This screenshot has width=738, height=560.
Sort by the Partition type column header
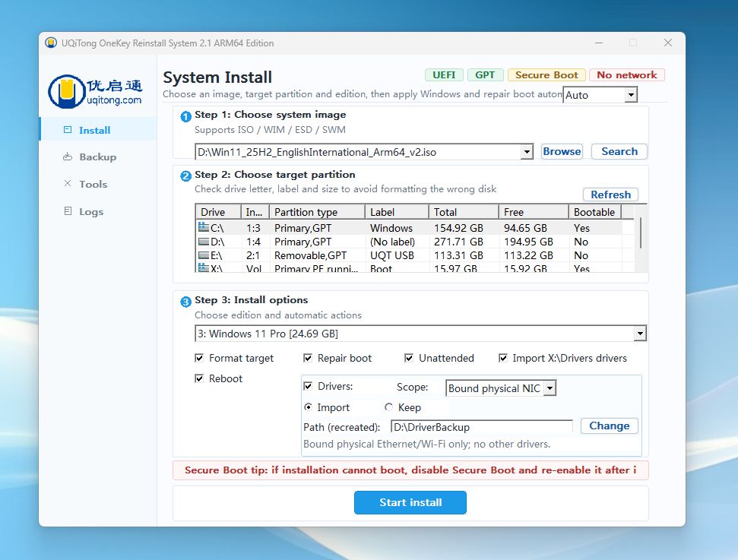(x=317, y=212)
